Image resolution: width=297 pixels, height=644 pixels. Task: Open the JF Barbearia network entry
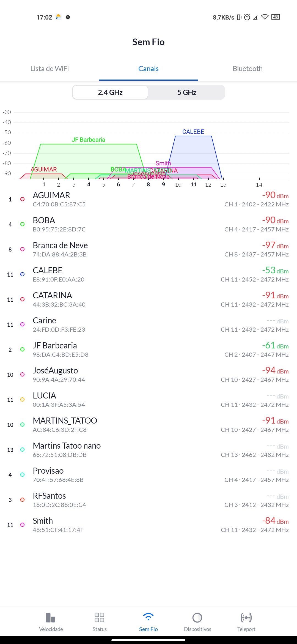[x=148, y=350]
